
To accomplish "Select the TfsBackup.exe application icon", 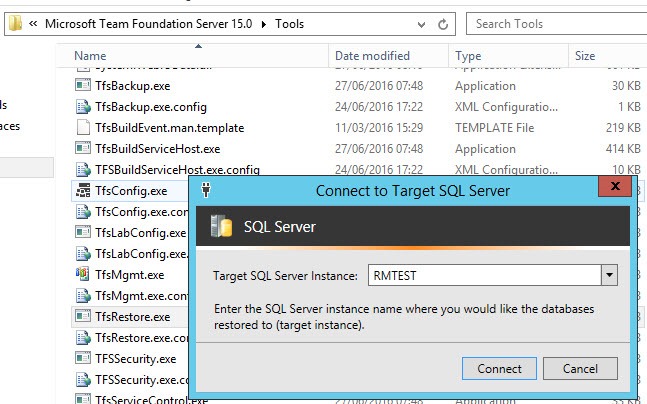I will (83, 85).
